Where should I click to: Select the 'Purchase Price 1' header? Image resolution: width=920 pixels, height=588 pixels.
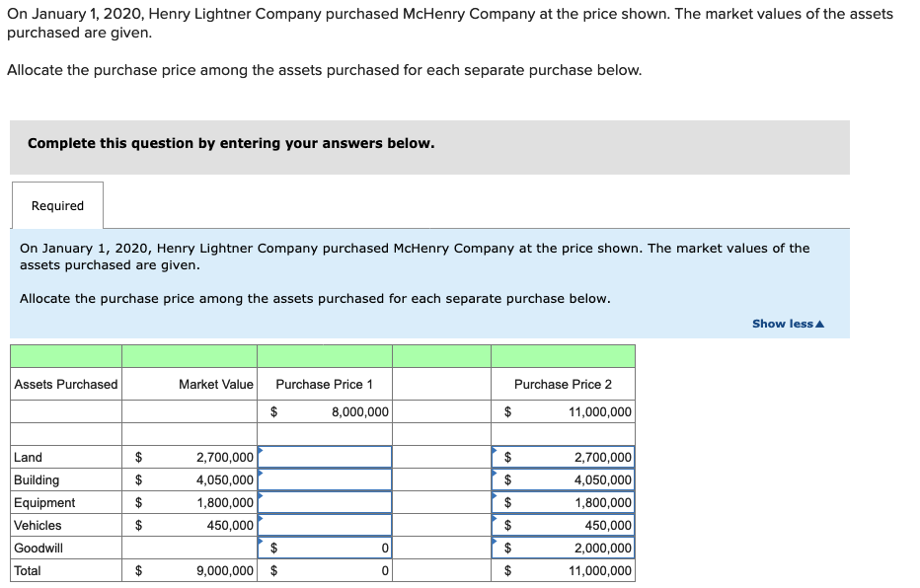tap(325, 384)
